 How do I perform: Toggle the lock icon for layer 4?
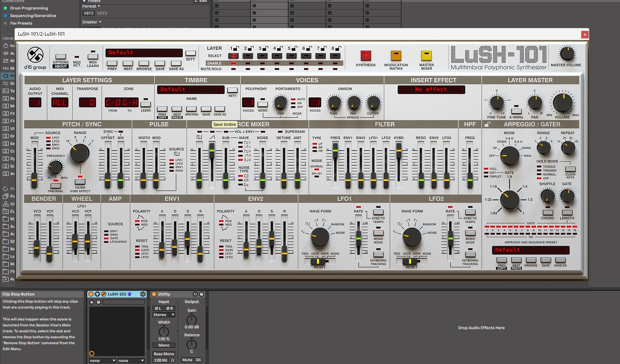(280, 48)
